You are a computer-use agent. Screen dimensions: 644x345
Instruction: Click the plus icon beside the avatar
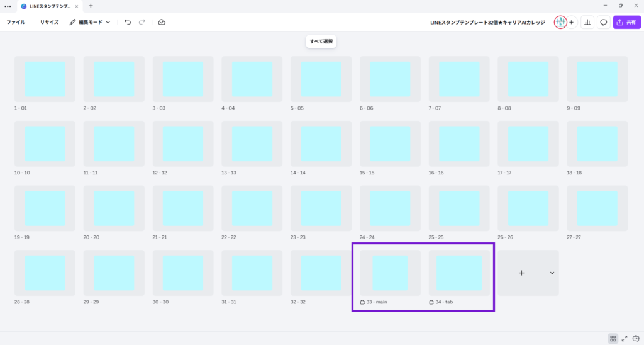(571, 22)
